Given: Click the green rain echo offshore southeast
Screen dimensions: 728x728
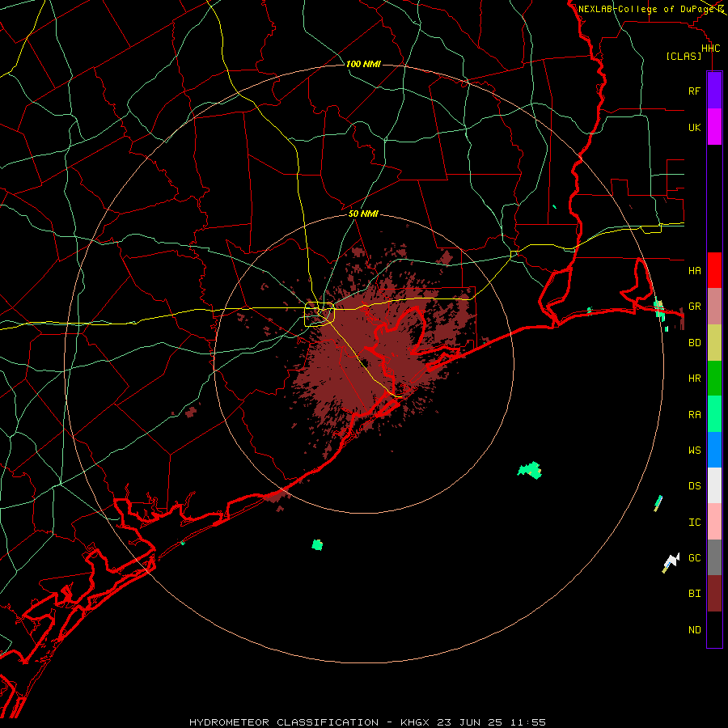Looking at the screenshot, I should click(530, 470).
